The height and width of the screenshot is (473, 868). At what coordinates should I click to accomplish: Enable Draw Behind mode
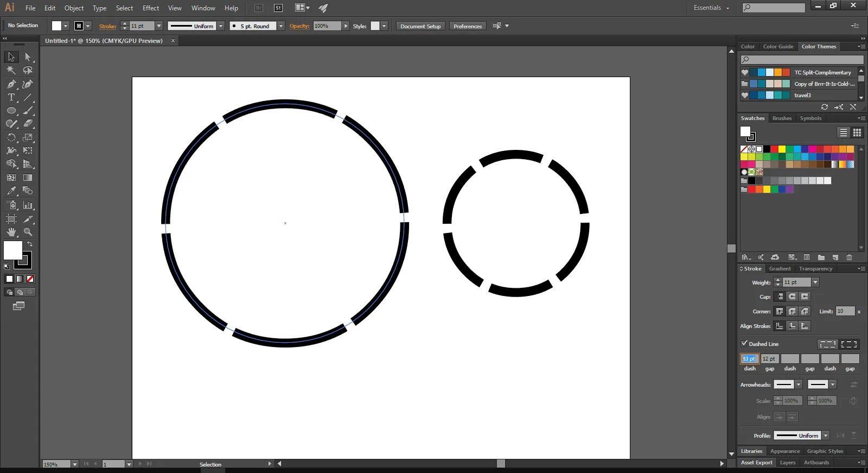(x=20, y=292)
